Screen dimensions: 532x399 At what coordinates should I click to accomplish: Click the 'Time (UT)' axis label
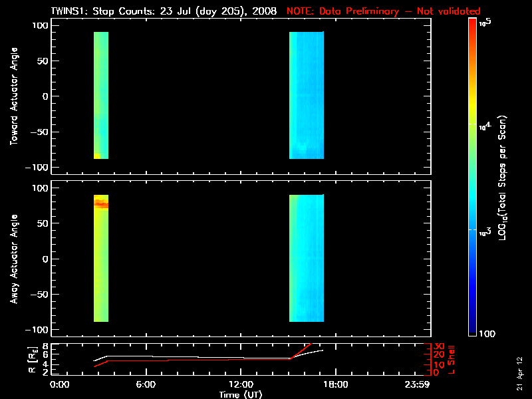pyautogui.click(x=241, y=394)
